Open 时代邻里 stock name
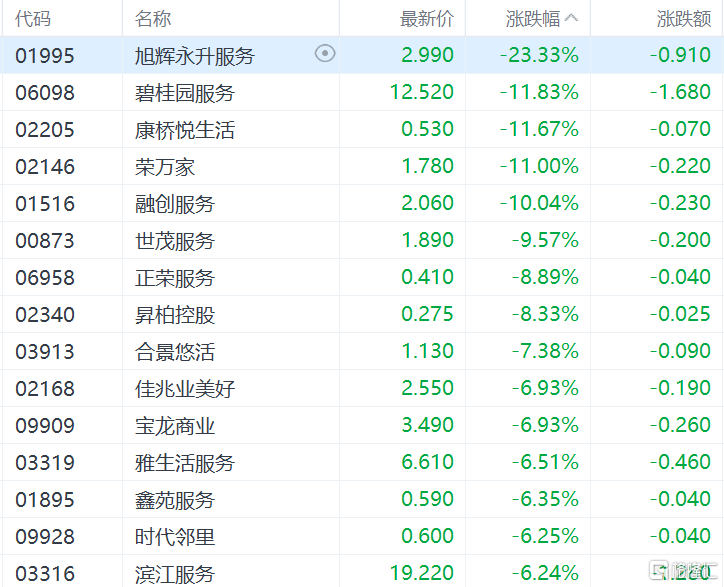Screen dimensions: 724x587 (175, 536)
